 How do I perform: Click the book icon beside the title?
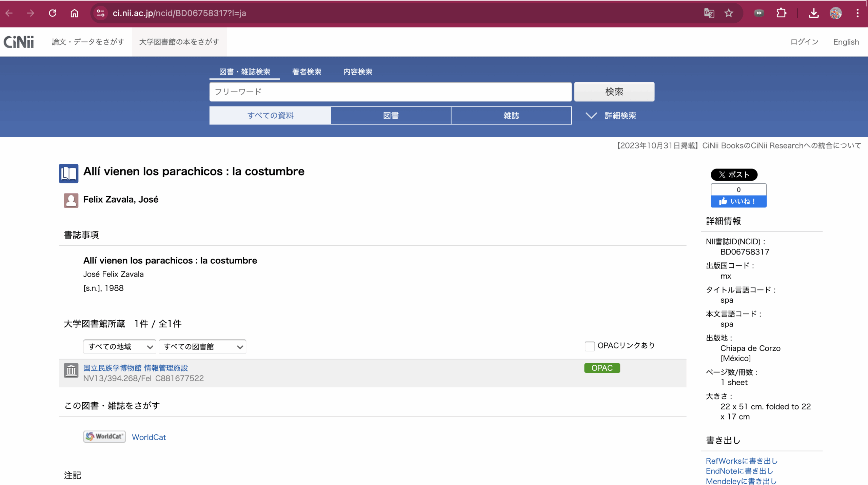click(x=68, y=174)
